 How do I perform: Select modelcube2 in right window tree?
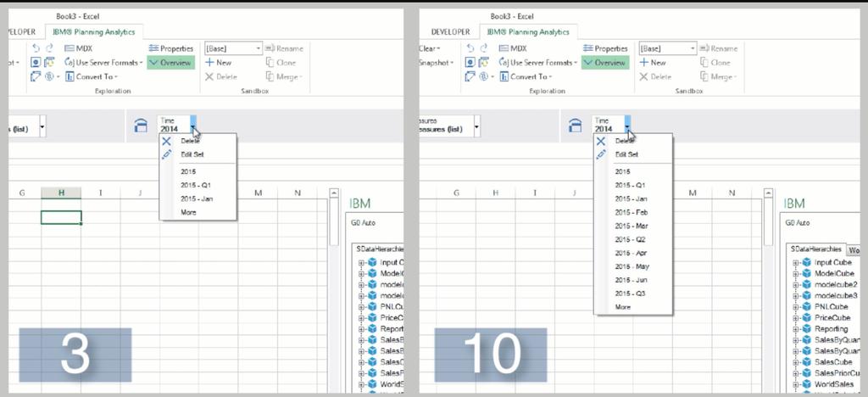pos(836,284)
